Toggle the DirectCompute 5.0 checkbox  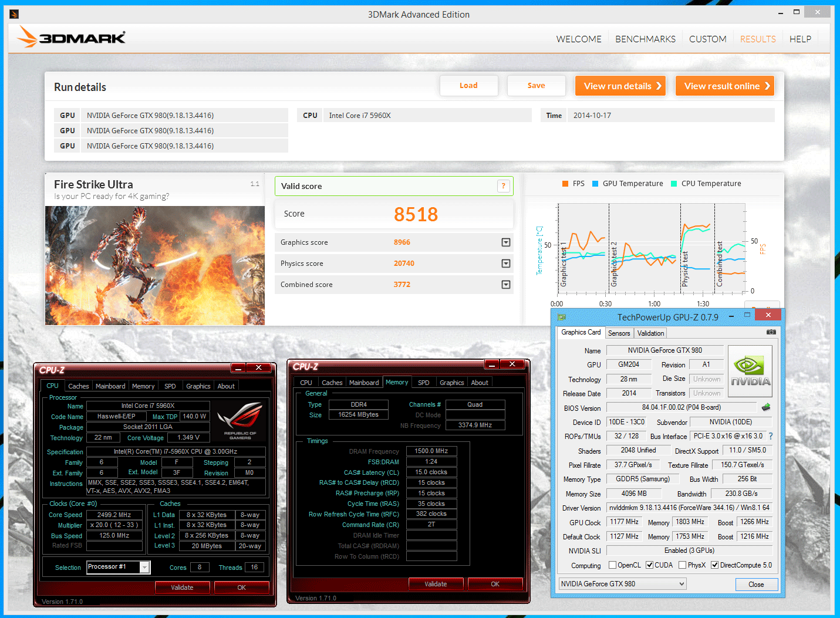(715, 565)
